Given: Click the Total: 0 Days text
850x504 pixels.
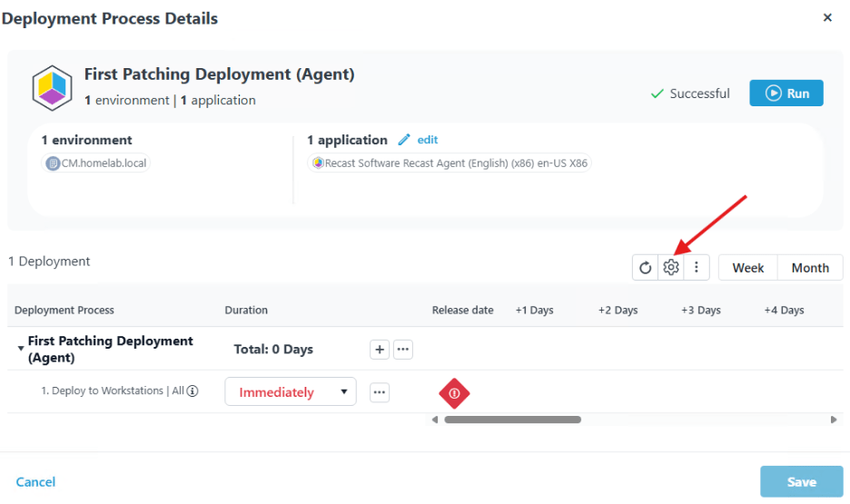Looking at the screenshot, I should pos(273,350).
